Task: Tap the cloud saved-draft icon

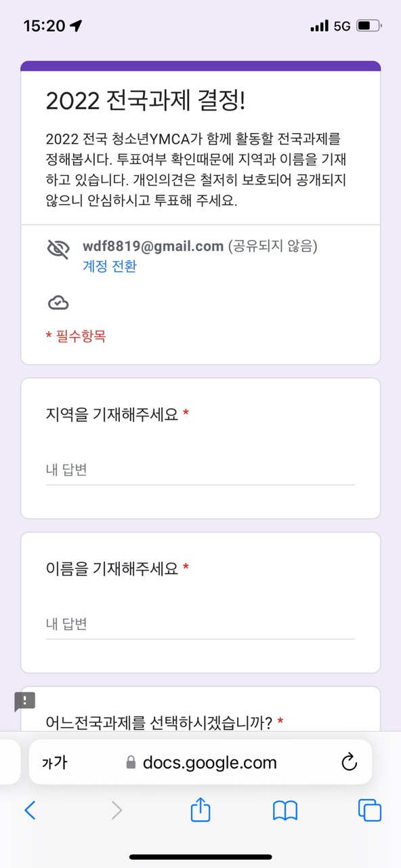Action: point(58,303)
